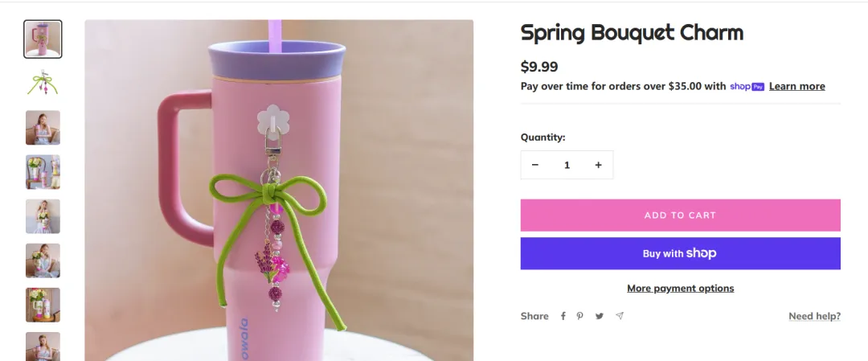Click the paper plane share icon
Screen dimensions: 868x361
[620, 316]
